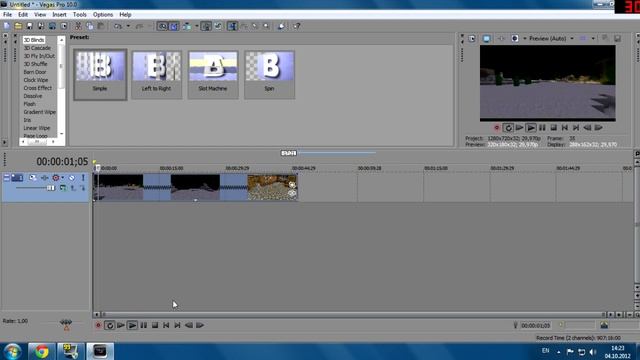Image resolution: width=640 pixels, height=360 pixels.
Task: Select the 3D Cascade transition
Action: pyautogui.click(x=37, y=48)
